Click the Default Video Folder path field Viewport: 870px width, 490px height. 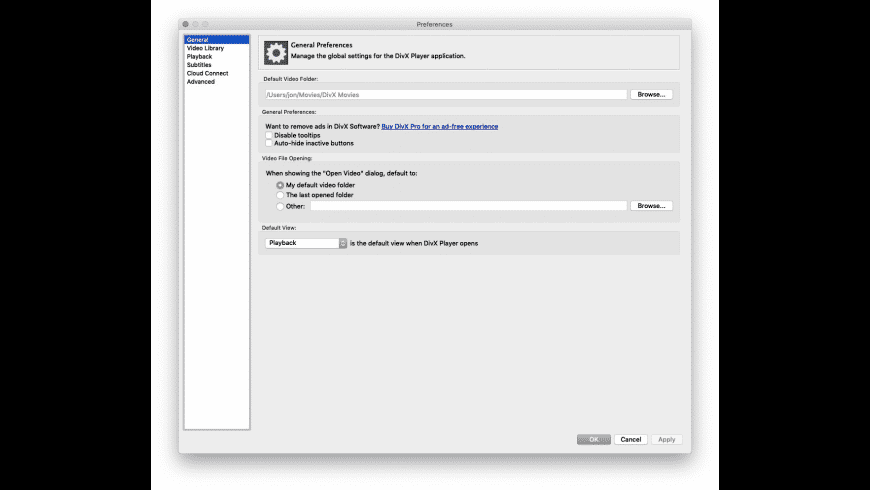click(446, 95)
